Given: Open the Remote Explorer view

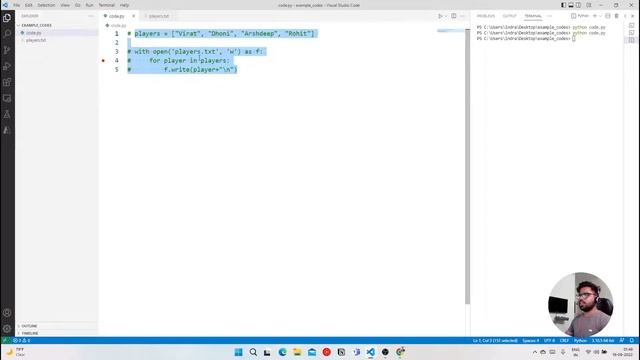Looking at the screenshot, I should pos(7,98).
